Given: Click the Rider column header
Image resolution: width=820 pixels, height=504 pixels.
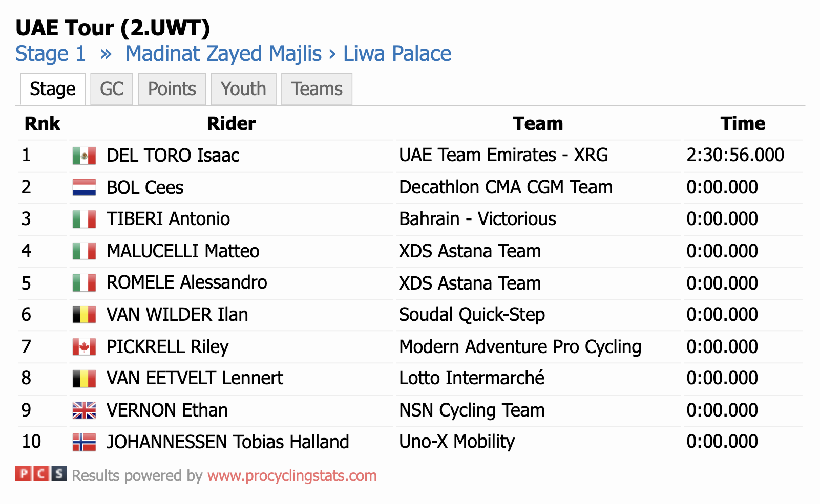Looking at the screenshot, I should click(x=231, y=124).
